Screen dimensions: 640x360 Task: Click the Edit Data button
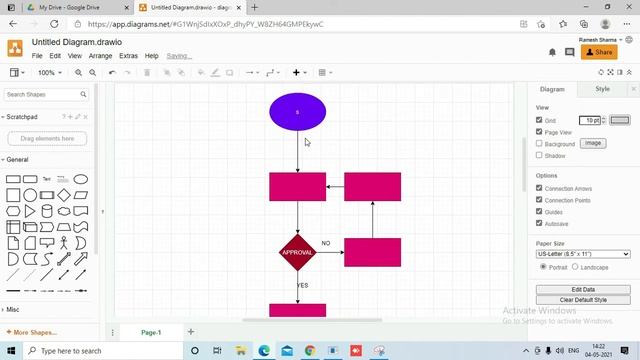click(583, 289)
